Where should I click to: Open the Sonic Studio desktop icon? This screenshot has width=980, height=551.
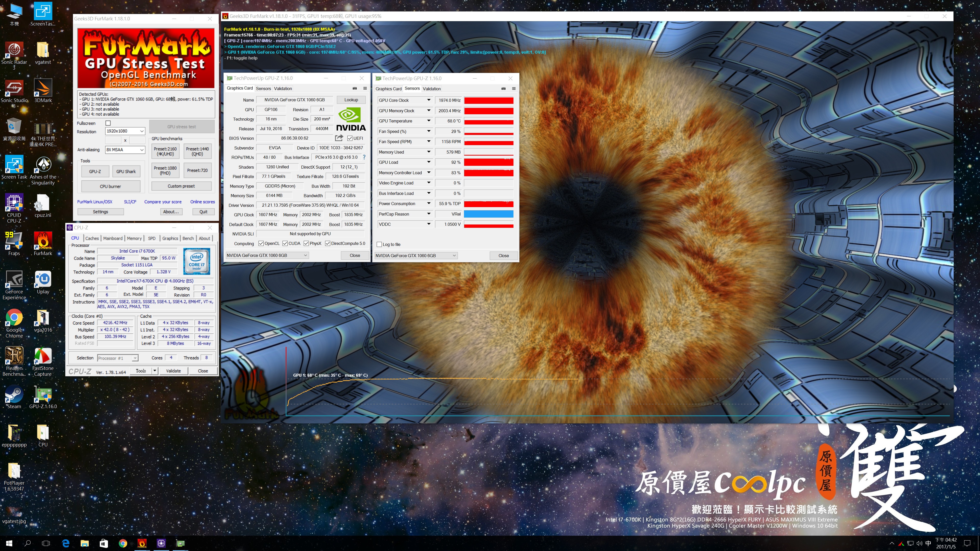(x=14, y=93)
